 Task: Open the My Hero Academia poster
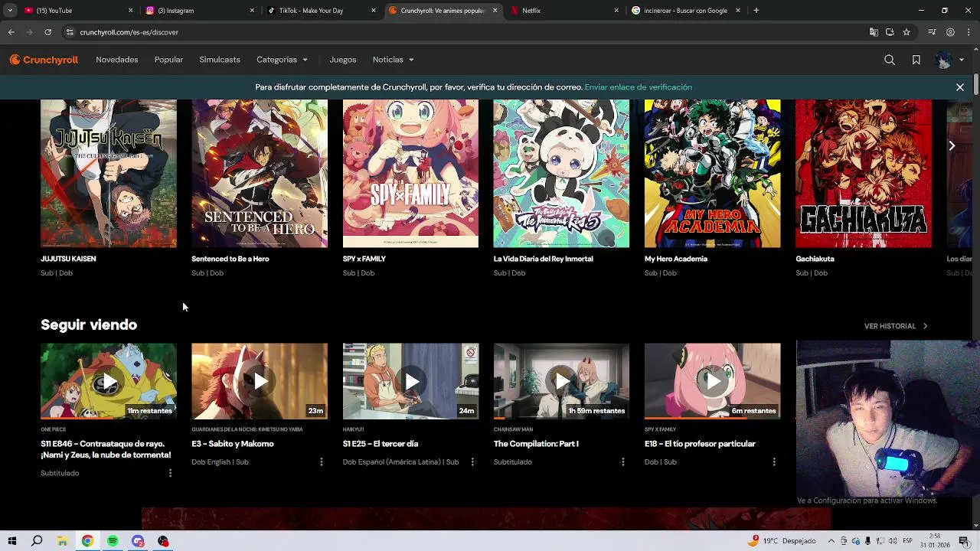point(712,173)
